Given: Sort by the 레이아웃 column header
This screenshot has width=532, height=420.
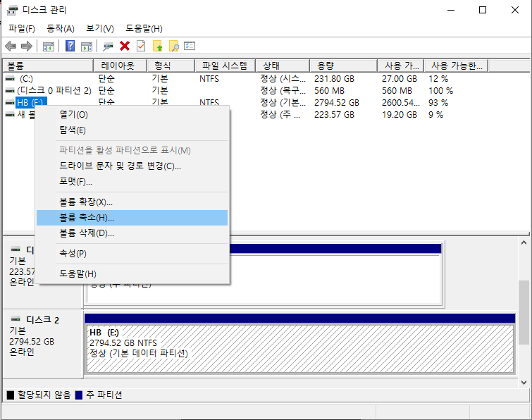Looking at the screenshot, I should 120,66.
